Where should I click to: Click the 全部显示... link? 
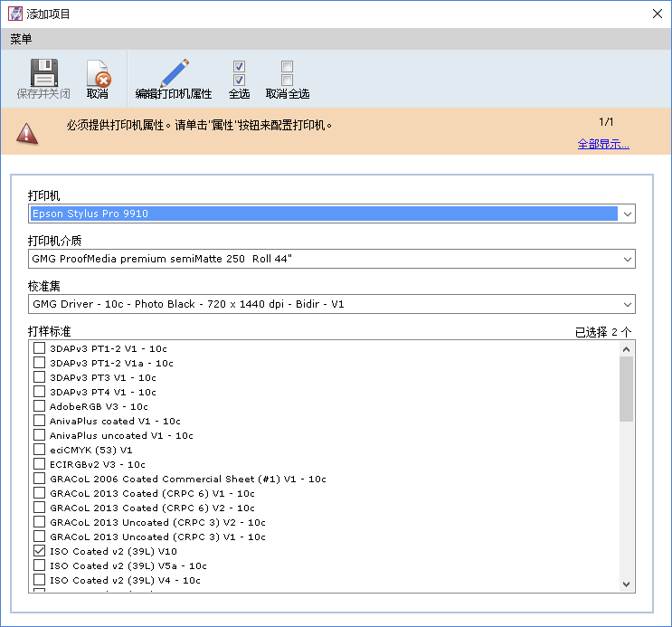click(603, 144)
